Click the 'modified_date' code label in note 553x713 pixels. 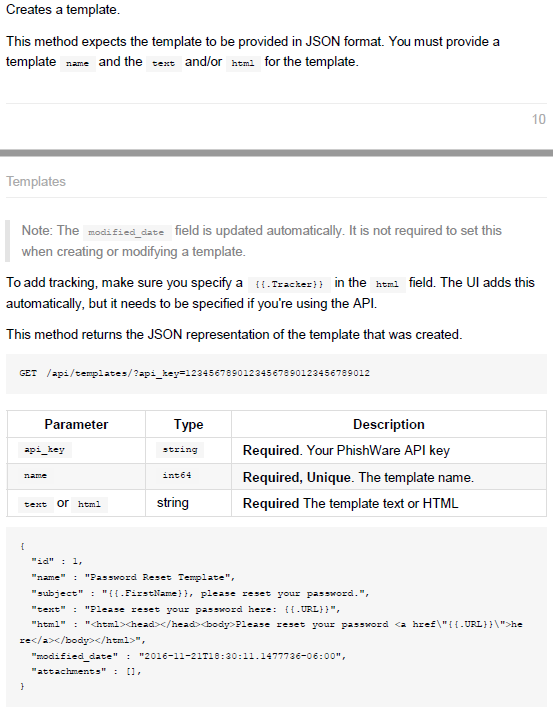[126, 232]
